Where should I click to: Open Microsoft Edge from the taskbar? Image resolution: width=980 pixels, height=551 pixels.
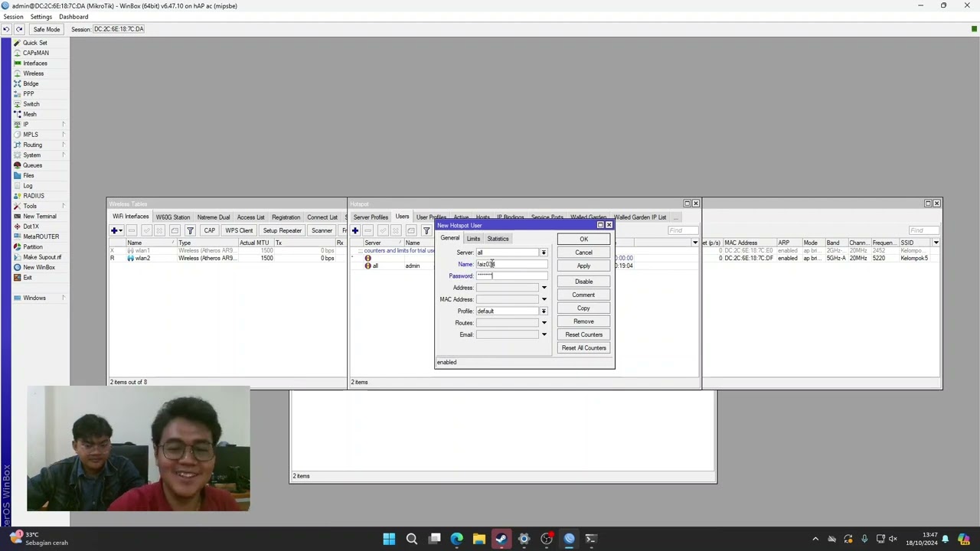(x=457, y=539)
